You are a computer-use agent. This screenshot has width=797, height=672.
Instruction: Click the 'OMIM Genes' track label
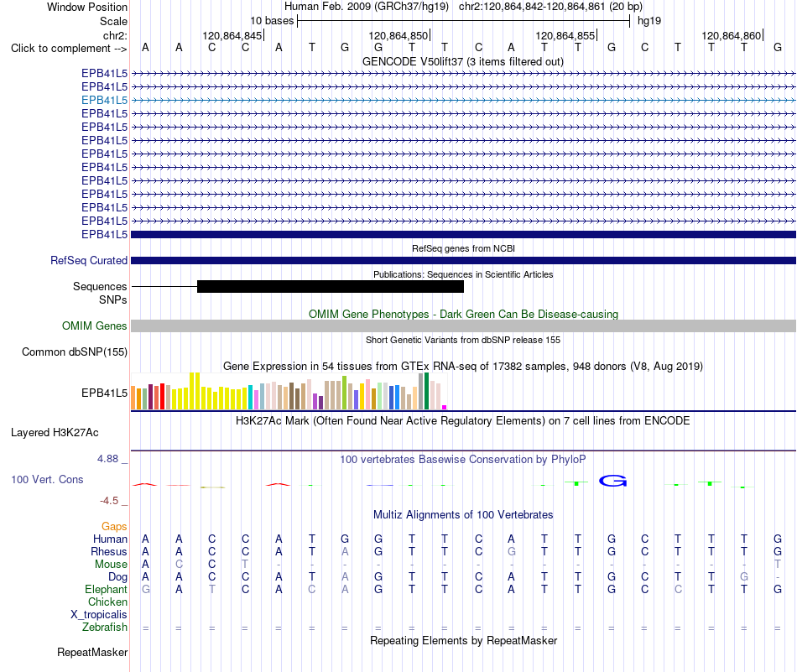click(94, 326)
